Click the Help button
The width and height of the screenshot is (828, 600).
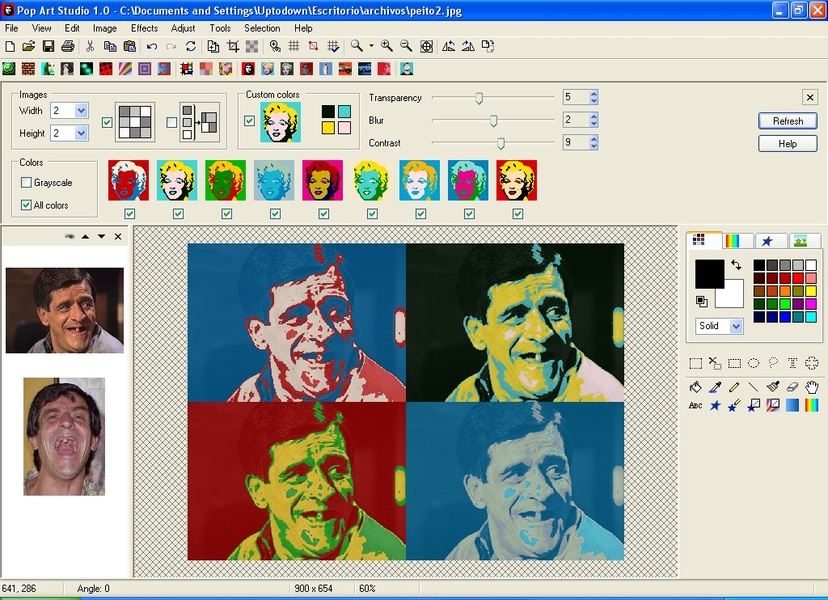[787, 144]
